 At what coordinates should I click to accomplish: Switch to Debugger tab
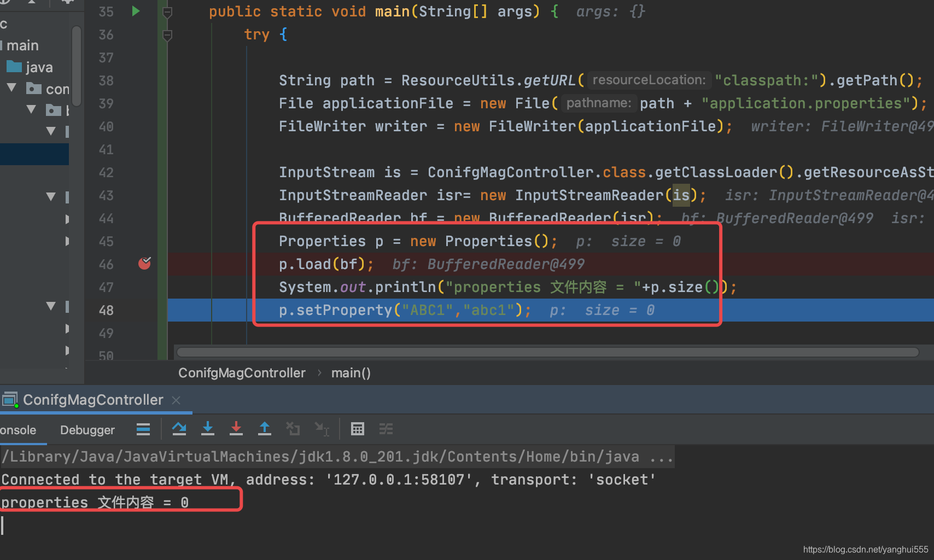click(87, 430)
